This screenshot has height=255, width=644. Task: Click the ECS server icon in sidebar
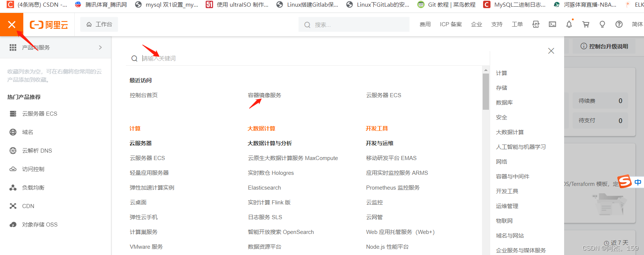[x=13, y=113]
